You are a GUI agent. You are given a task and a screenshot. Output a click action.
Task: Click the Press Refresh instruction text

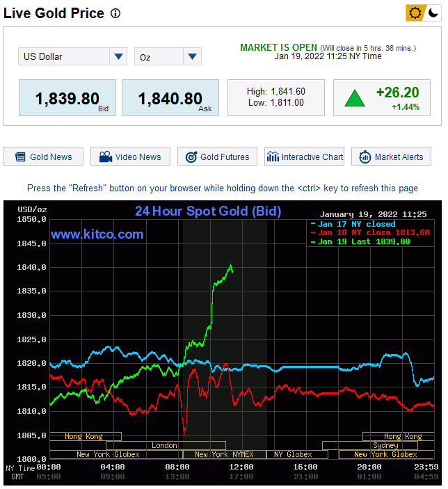click(223, 189)
